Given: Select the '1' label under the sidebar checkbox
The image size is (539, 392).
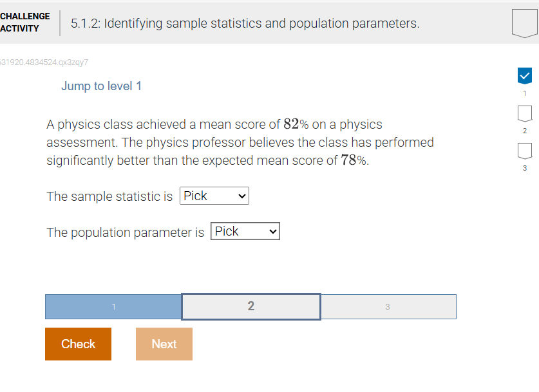Looking at the screenshot, I should click(x=524, y=93).
